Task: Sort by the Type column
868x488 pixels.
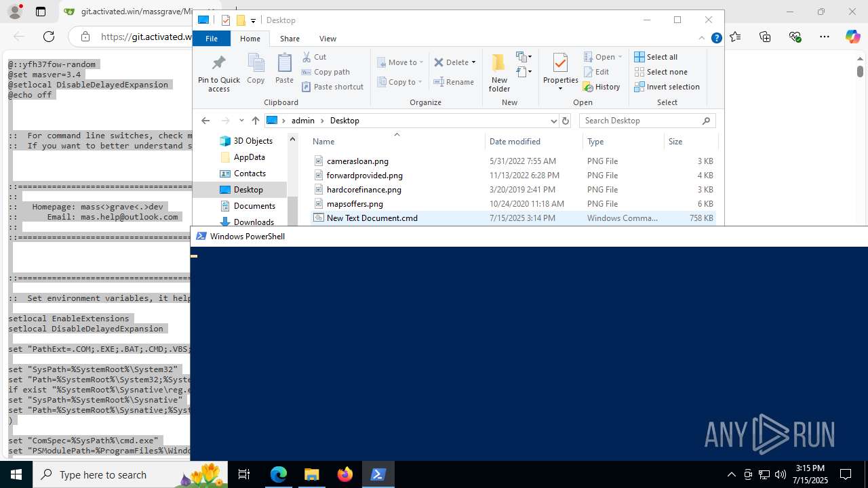Action: 623,142
